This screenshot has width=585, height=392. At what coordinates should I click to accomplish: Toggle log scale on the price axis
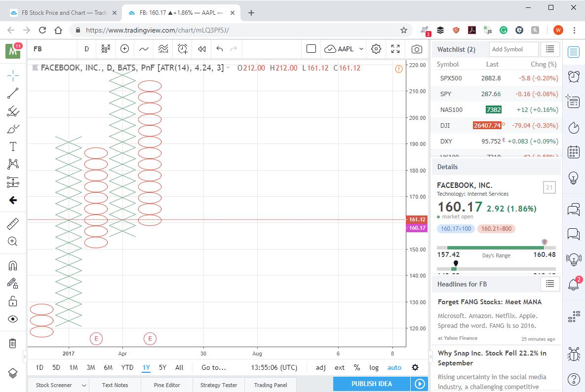[x=374, y=367]
